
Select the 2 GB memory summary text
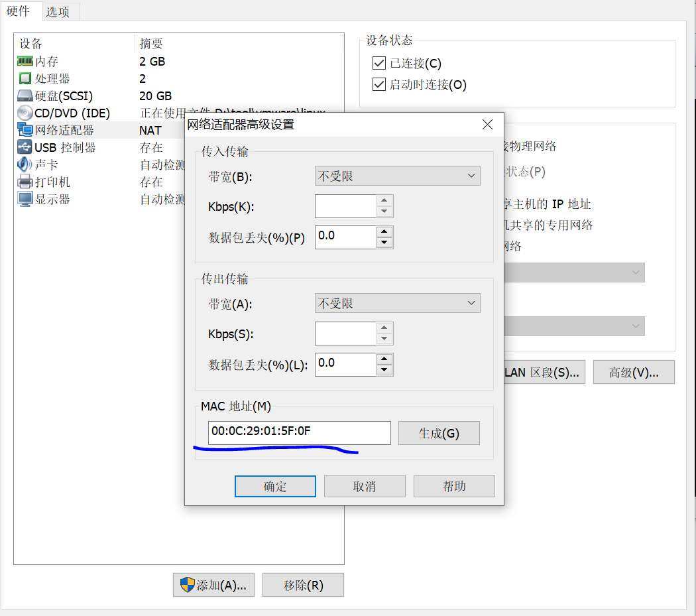coord(152,61)
